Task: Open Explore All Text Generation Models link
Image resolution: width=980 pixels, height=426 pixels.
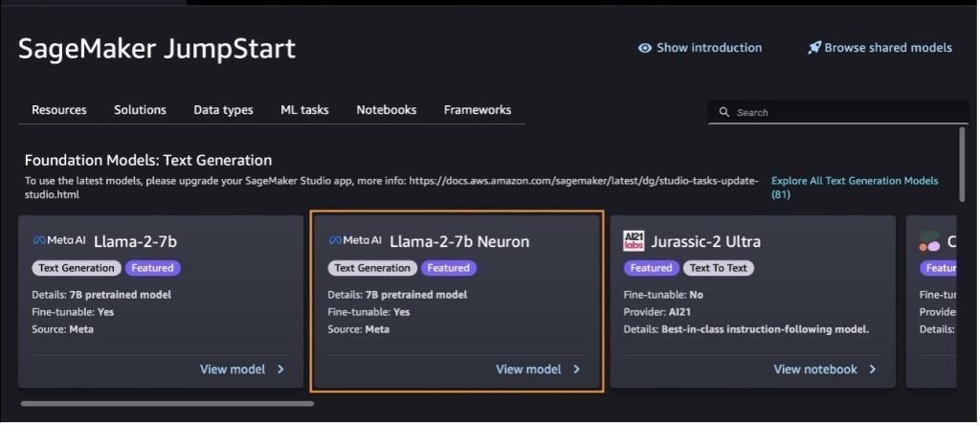Action: point(855,188)
